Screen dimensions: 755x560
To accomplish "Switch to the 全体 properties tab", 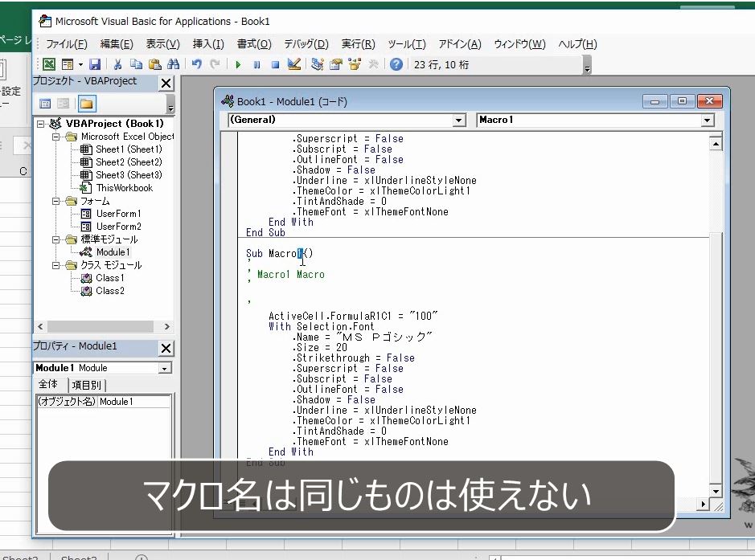I will 48,384.
